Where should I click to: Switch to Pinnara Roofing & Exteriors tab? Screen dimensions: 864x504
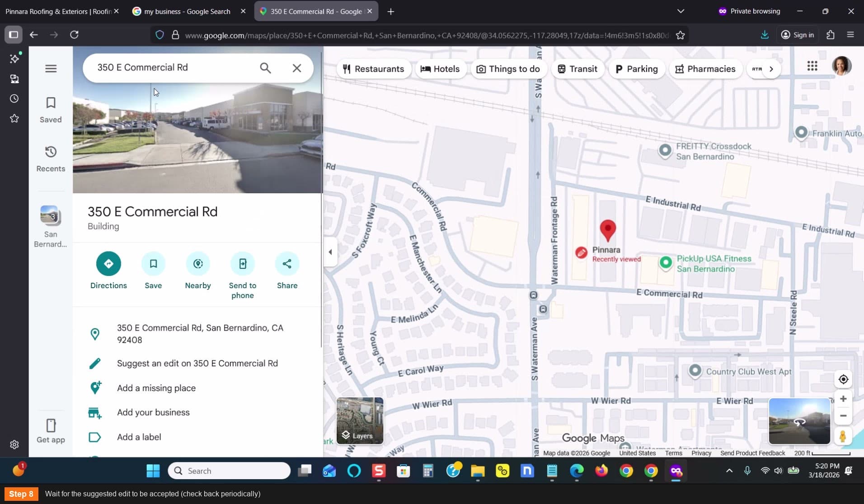click(x=59, y=11)
